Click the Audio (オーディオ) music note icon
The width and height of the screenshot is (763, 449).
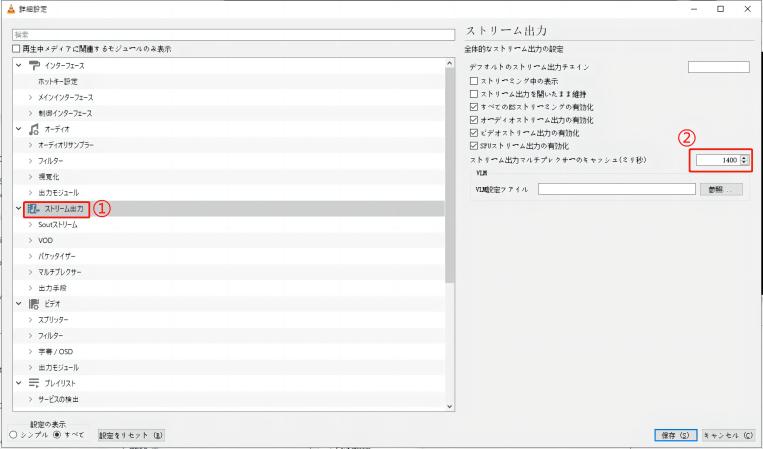(x=33, y=129)
